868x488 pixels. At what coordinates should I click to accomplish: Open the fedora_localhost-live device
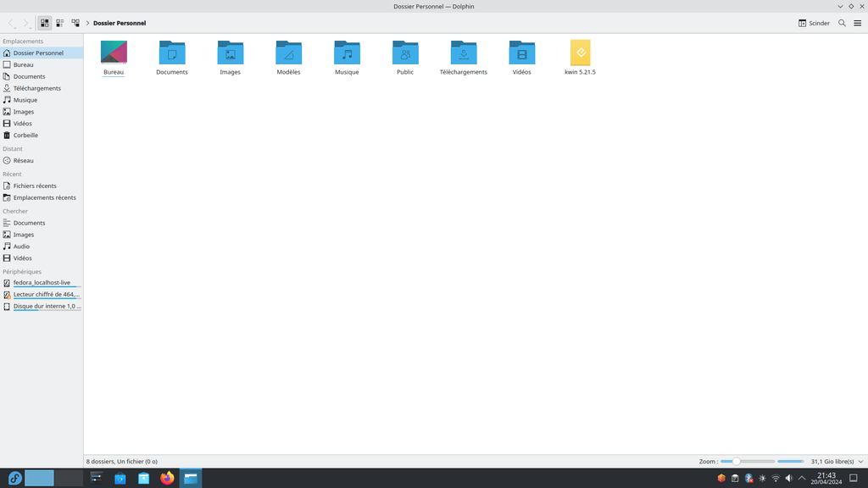pos(42,283)
